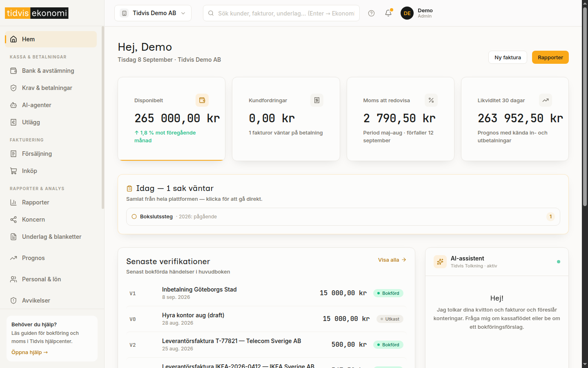Click the Utlägg receipt icon
Image resolution: width=588 pixels, height=368 pixels.
(13, 122)
